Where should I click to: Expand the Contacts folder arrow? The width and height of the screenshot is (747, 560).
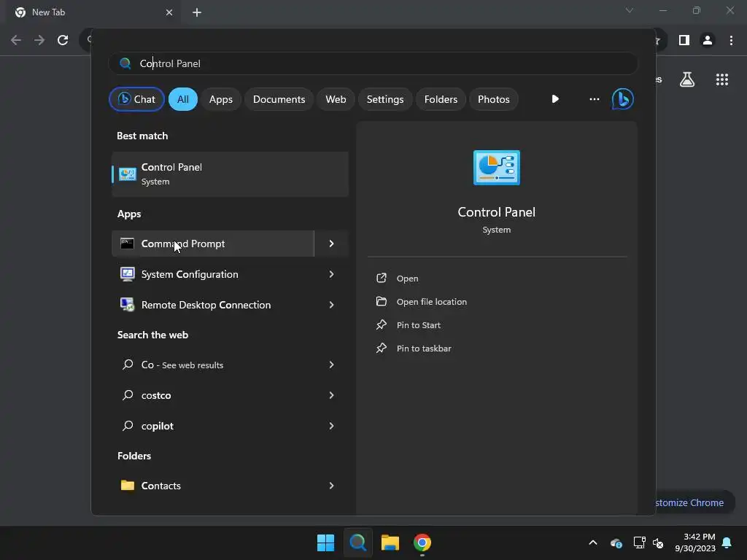(x=332, y=486)
